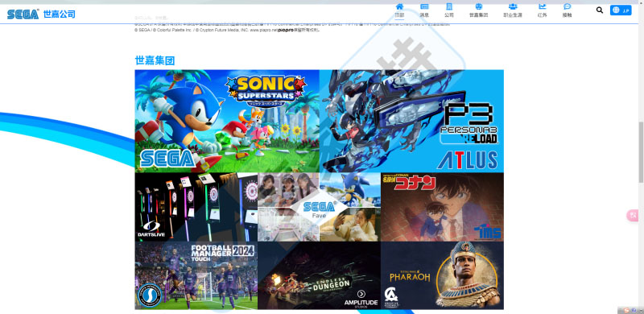Open the Total War Pharaoh tile
The width and height of the screenshot is (644, 314).
click(x=442, y=275)
